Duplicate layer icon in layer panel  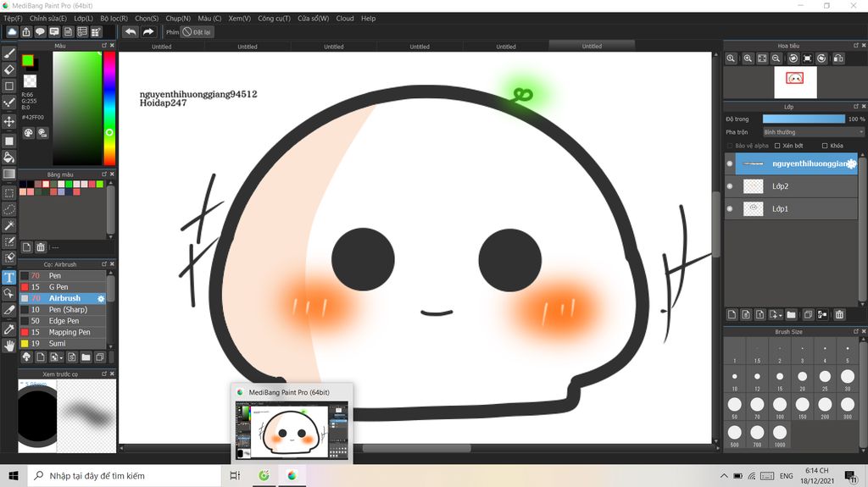[x=808, y=314]
